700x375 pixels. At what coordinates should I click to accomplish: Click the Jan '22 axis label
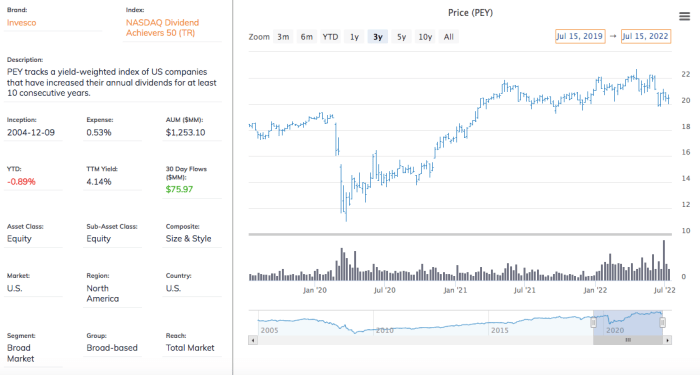[595, 290]
